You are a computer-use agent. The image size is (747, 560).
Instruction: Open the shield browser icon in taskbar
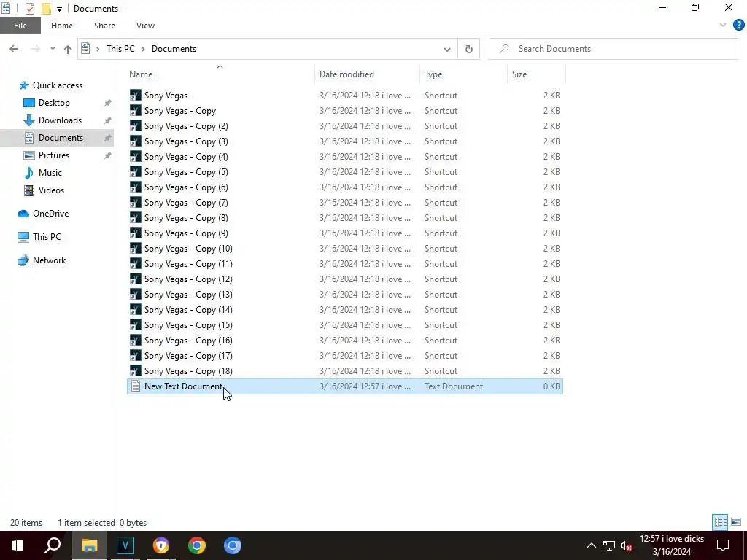pos(161,545)
